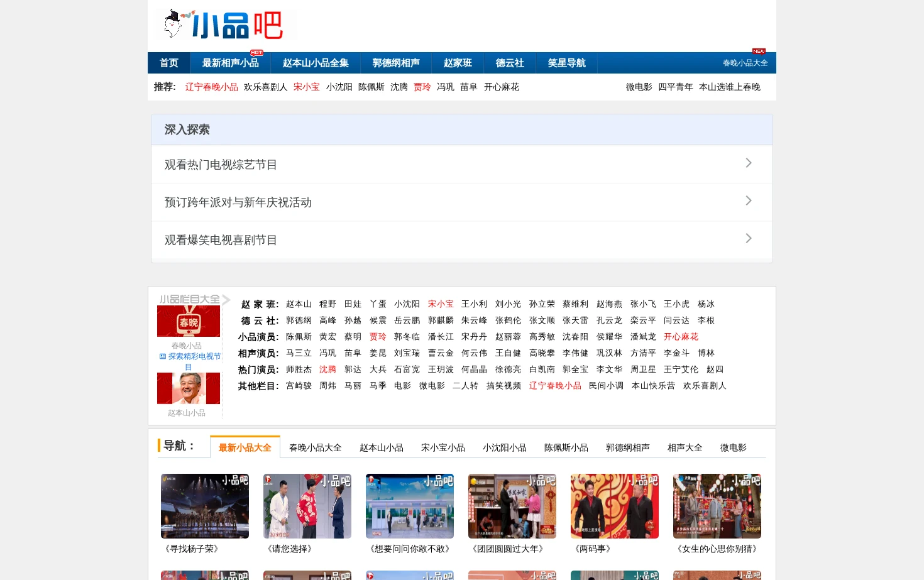Switch to the 郭德纲相声 tab

coord(628,447)
